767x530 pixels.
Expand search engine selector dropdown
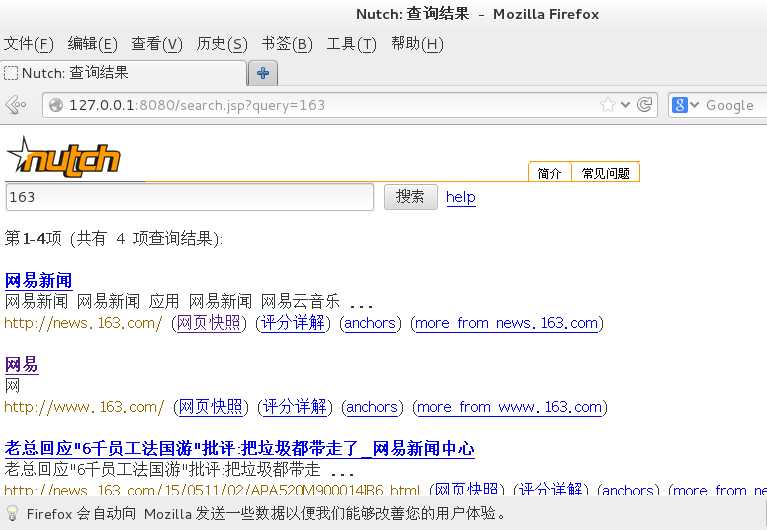pos(695,104)
